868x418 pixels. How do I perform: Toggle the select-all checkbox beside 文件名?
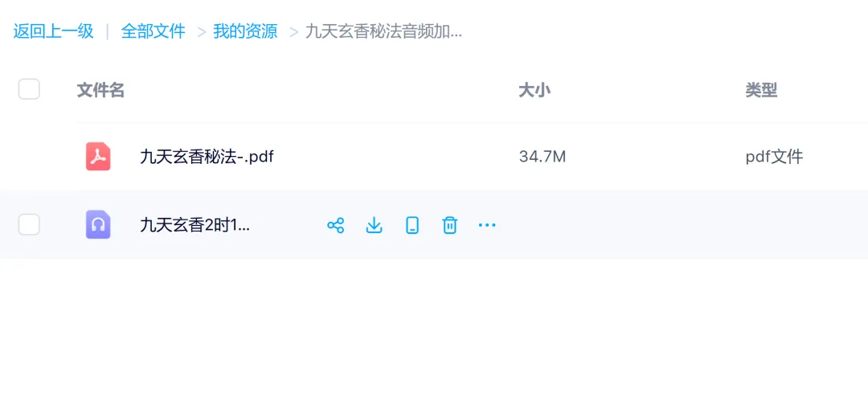click(30, 89)
